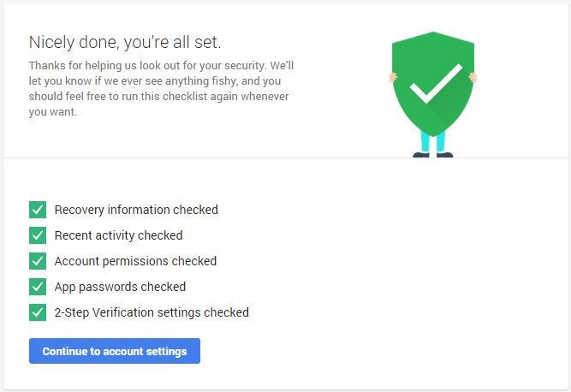Select the '2-Step Verification settings checked' text

click(x=152, y=312)
